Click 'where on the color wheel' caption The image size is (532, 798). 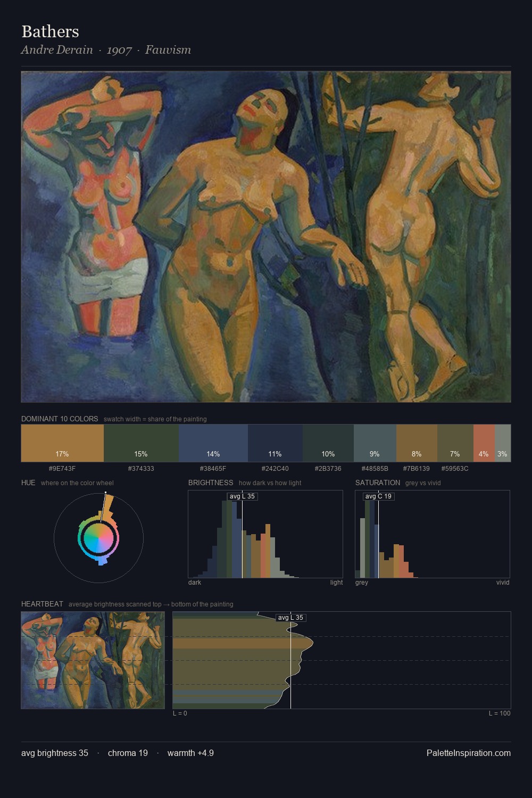coord(77,483)
